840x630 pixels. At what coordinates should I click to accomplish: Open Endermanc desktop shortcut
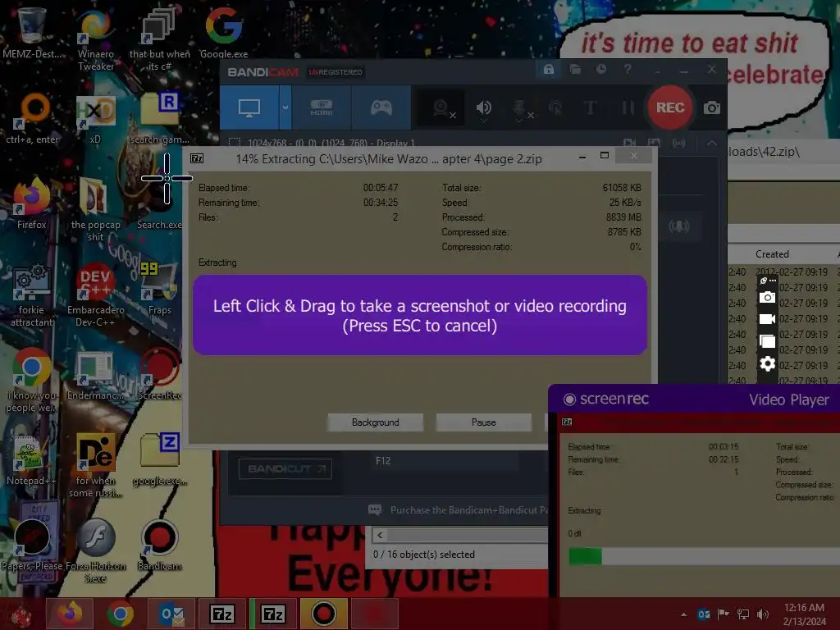[95, 374]
